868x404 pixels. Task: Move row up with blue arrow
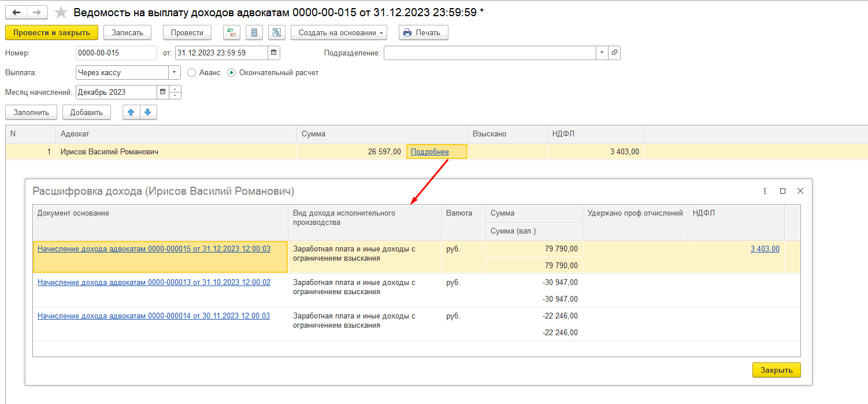131,112
